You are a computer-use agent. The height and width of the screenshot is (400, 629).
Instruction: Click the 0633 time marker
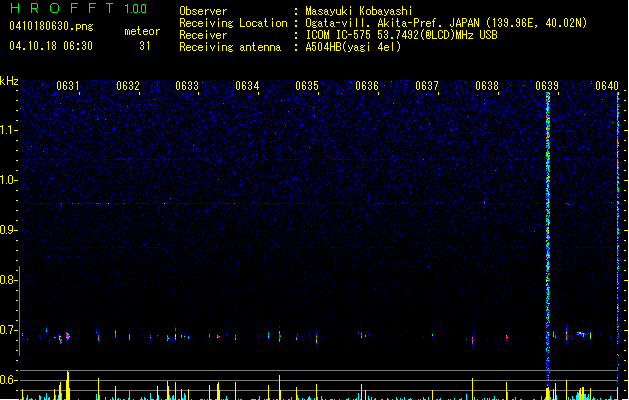[187, 86]
